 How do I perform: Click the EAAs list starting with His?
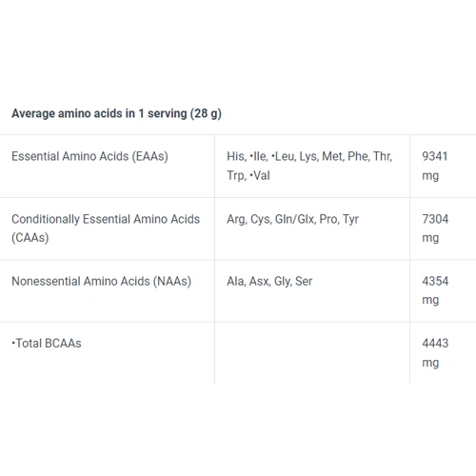309,166
